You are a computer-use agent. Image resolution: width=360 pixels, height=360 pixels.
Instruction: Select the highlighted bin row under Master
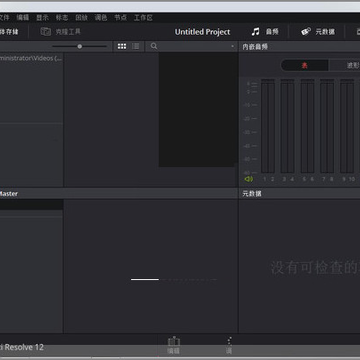pos(31,205)
